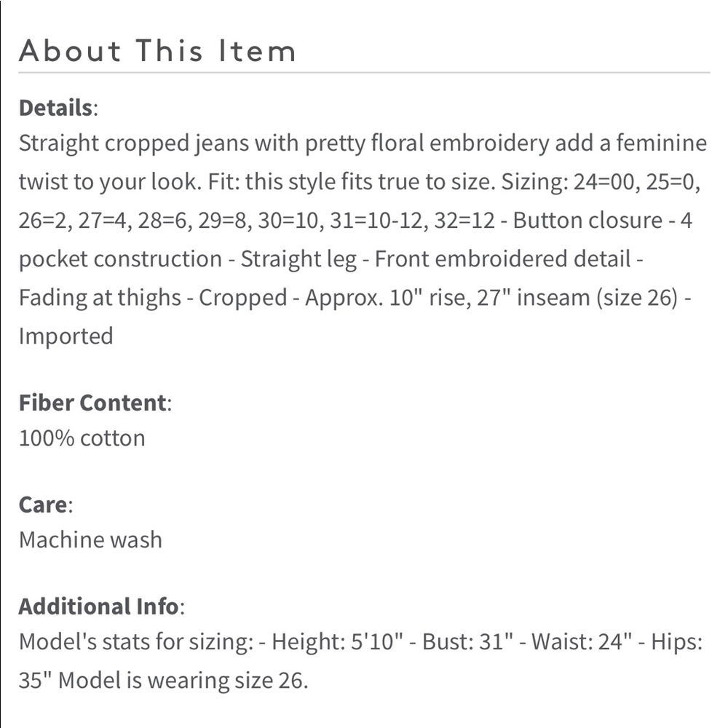Click the "100% cotton" text

tap(82, 438)
